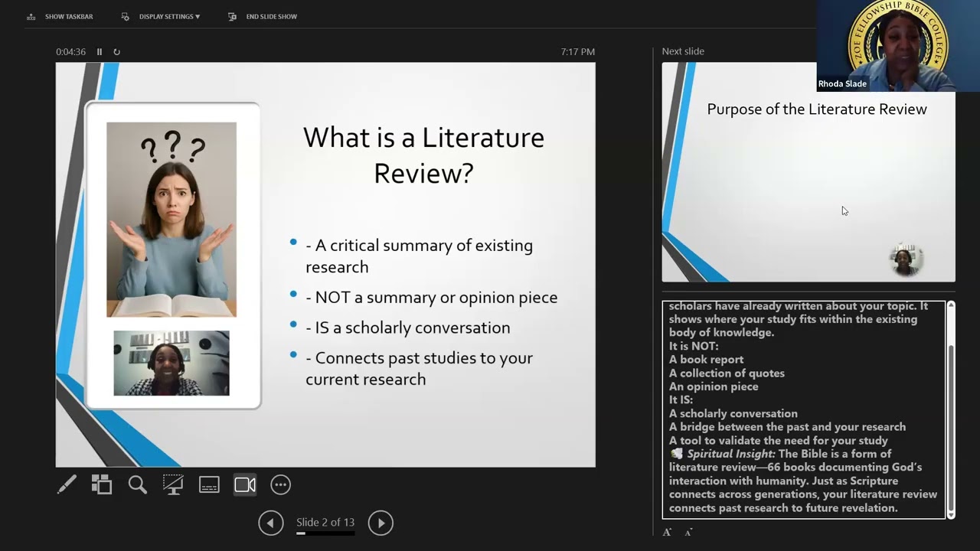Toggle the camera cameo icon

(x=245, y=484)
